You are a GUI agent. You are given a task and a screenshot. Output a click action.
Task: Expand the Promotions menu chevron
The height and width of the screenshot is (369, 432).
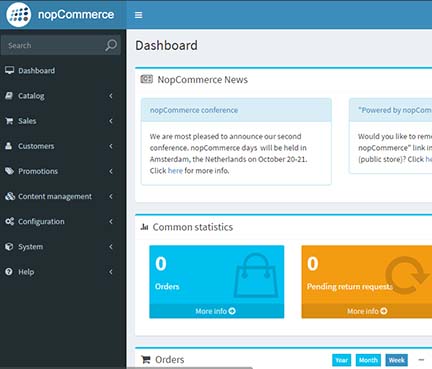[x=111, y=171]
